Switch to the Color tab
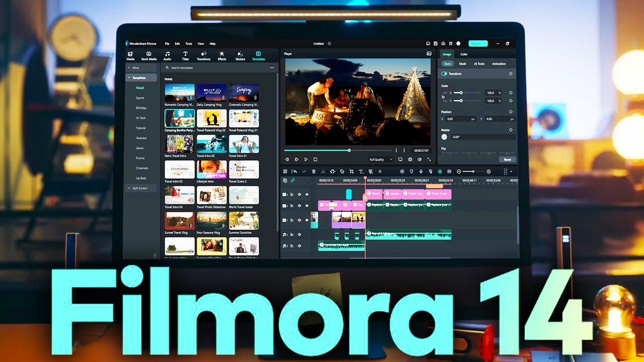644x362 pixels. click(x=464, y=54)
